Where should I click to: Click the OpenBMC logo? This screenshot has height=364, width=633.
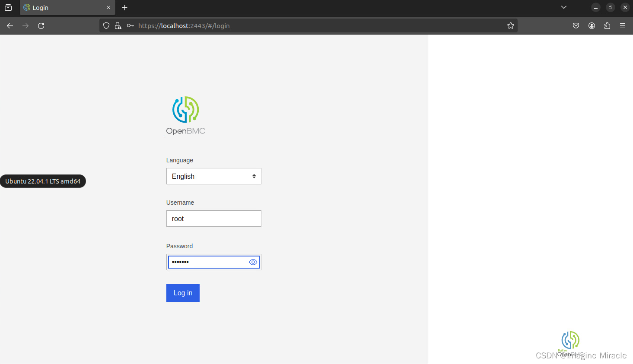click(186, 116)
